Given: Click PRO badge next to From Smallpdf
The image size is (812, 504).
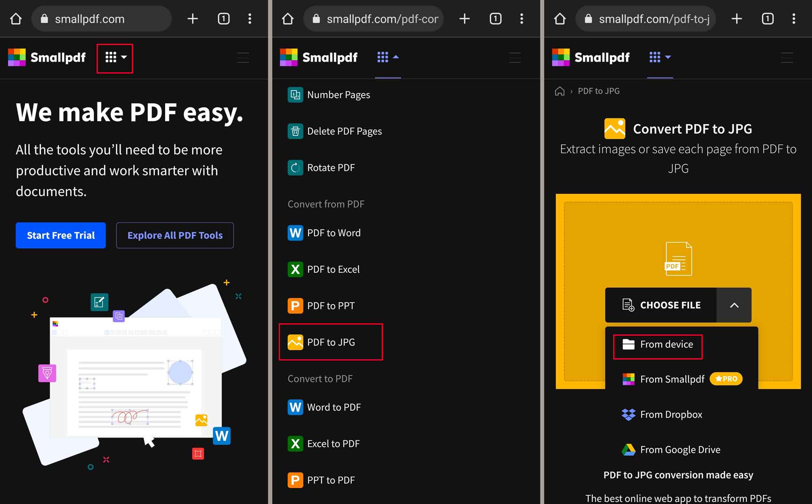Looking at the screenshot, I should click(726, 379).
